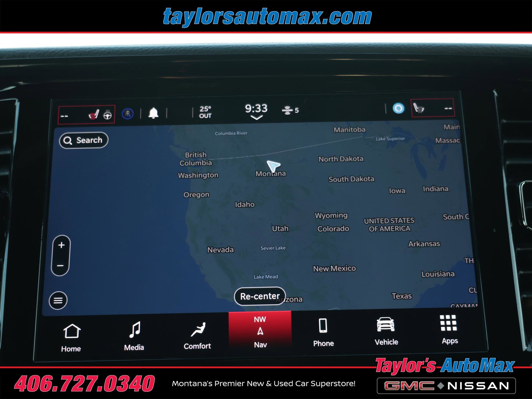The image size is (532, 399).
Task: Zoom in the map with plus
Action: [x=62, y=245]
